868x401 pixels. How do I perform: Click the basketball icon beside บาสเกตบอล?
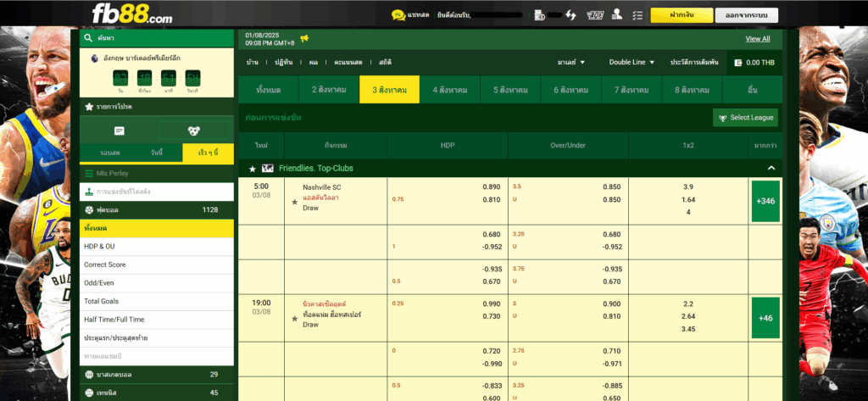point(89,375)
